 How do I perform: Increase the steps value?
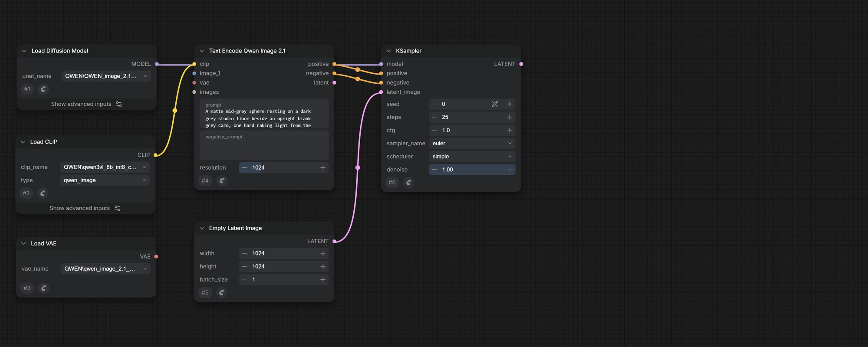[x=510, y=117]
